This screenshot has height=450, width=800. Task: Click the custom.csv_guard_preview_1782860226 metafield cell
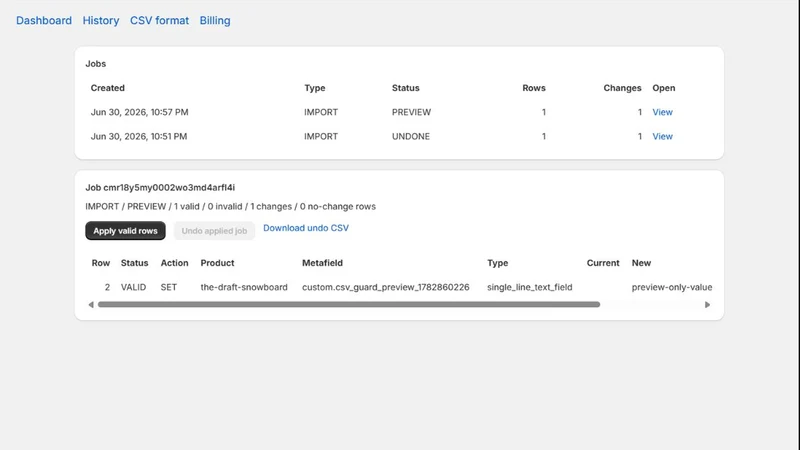click(x=386, y=287)
